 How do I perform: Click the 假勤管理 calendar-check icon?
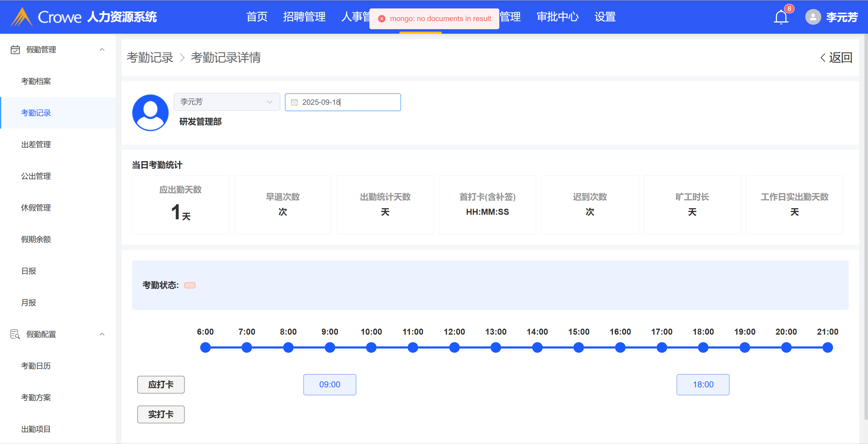coord(15,50)
